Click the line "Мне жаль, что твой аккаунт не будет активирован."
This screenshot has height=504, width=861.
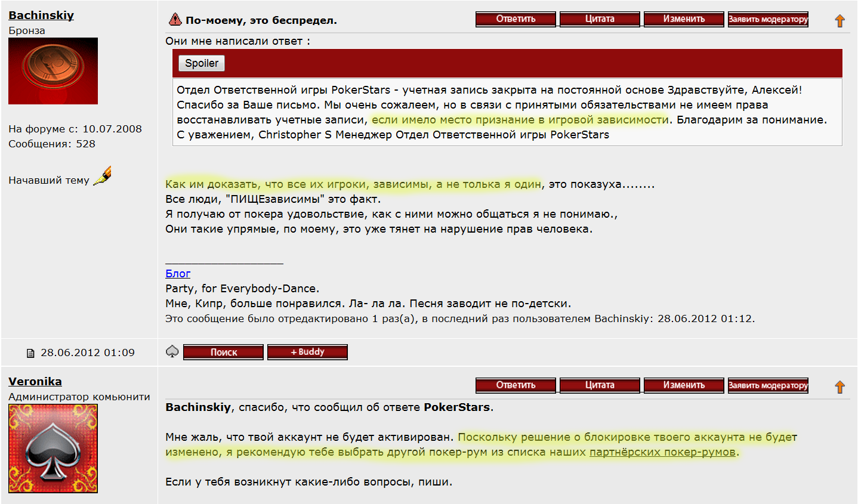tap(310, 437)
